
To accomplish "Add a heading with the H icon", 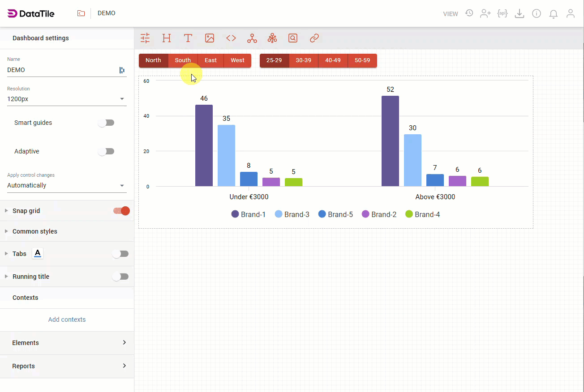I will point(167,38).
